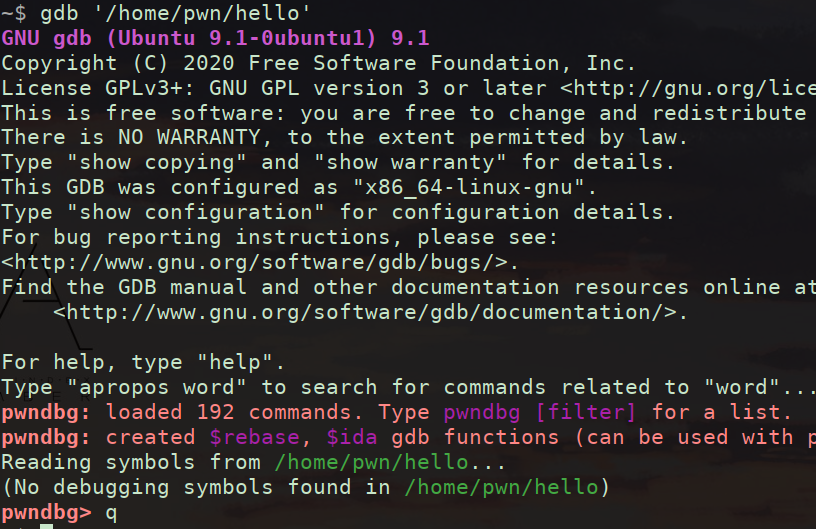Open the gdb documentation URL
This screenshot has width=816, height=529.
click(370, 312)
